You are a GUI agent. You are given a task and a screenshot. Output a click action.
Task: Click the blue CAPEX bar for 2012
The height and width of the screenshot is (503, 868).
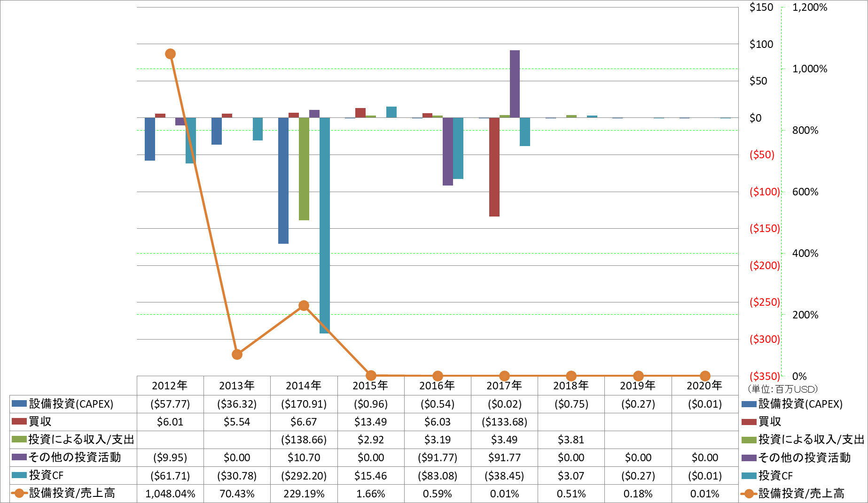tap(150, 139)
